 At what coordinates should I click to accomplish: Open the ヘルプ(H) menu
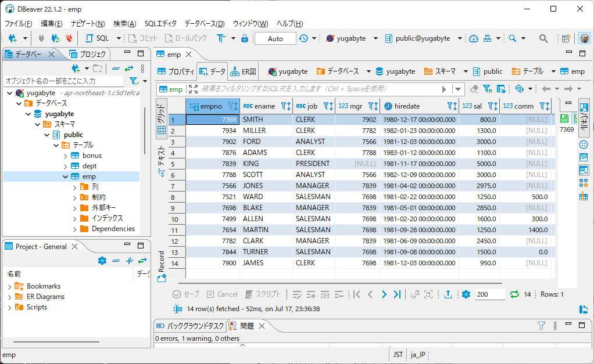290,23
